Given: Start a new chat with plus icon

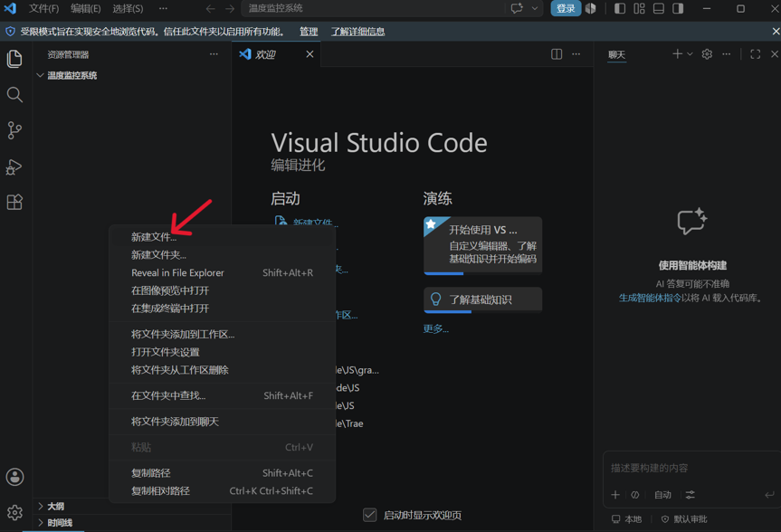Looking at the screenshot, I should point(677,53).
